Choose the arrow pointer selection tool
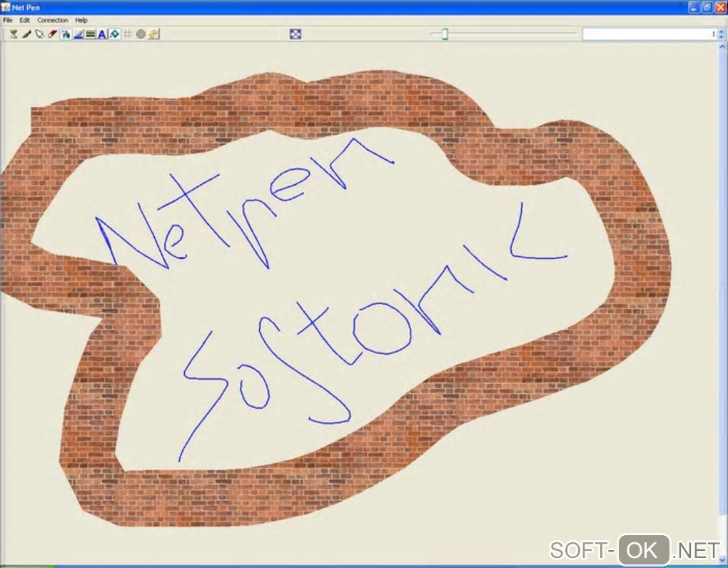This screenshot has width=728, height=568. 39,34
